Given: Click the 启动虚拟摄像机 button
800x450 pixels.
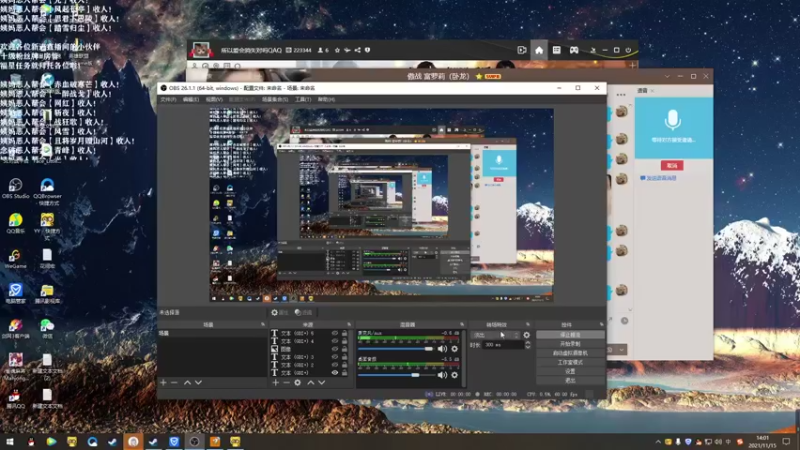Looking at the screenshot, I should point(570,353).
